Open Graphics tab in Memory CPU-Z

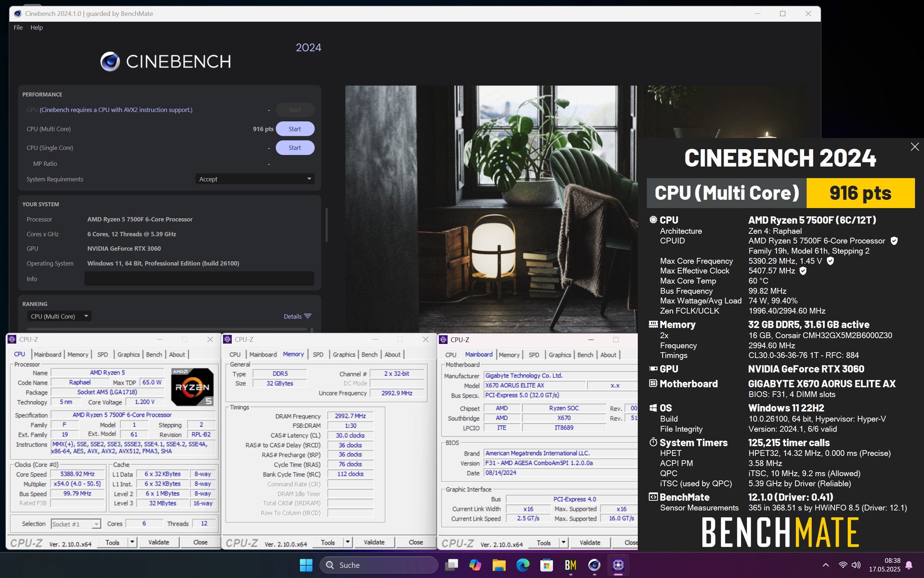[344, 354]
